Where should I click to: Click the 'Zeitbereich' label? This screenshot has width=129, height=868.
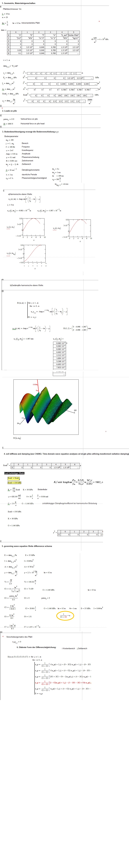point(26,164)
